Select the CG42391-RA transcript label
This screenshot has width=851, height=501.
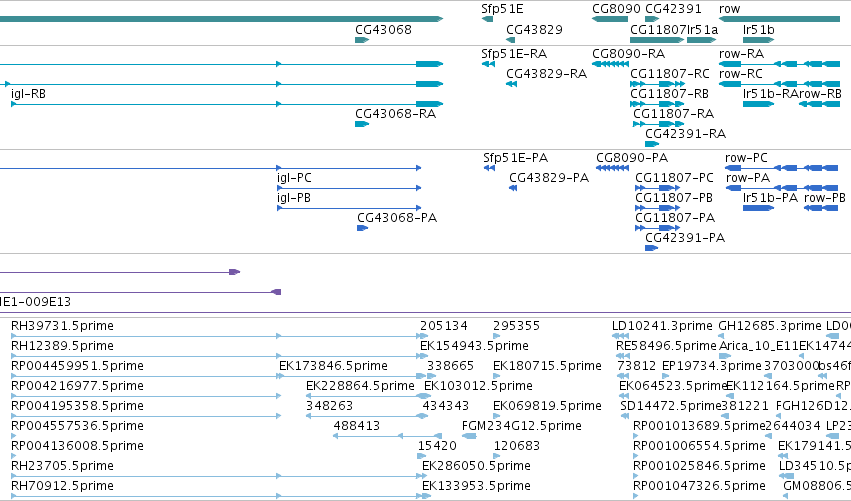(x=685, y=134)
